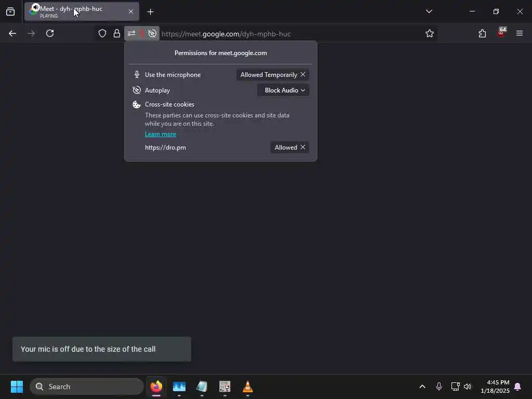Toggle the site permissions panel icon
The height and width of the screenshot is (399, 532).
click(x=131, y=33)
